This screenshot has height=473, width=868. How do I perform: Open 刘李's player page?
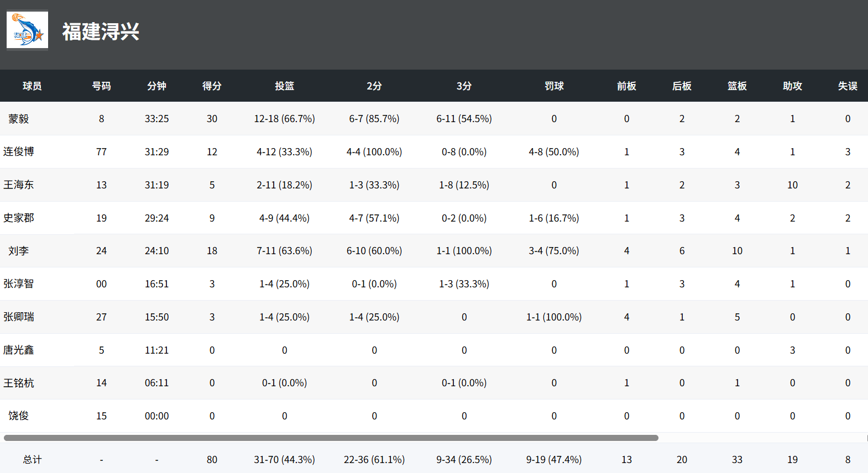[x=19, y=251]
